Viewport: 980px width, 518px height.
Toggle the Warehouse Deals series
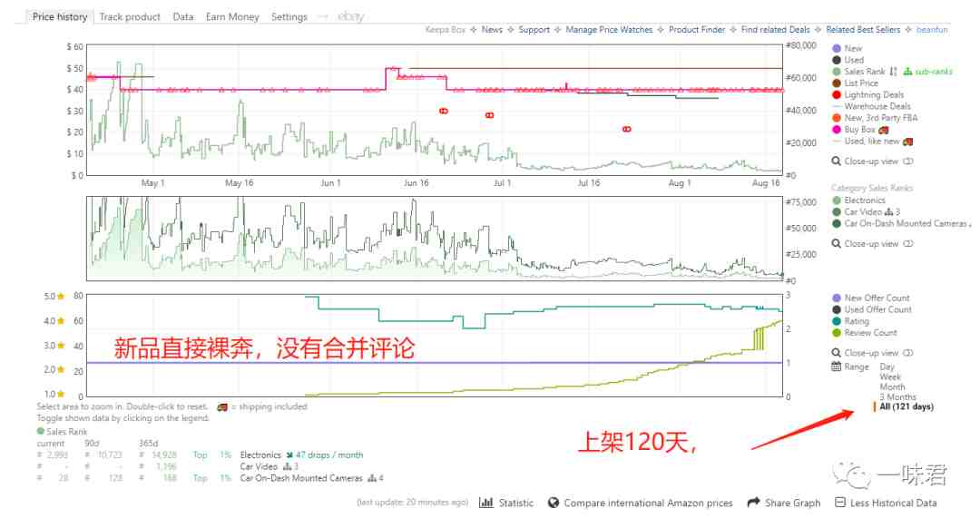point(870,106)
